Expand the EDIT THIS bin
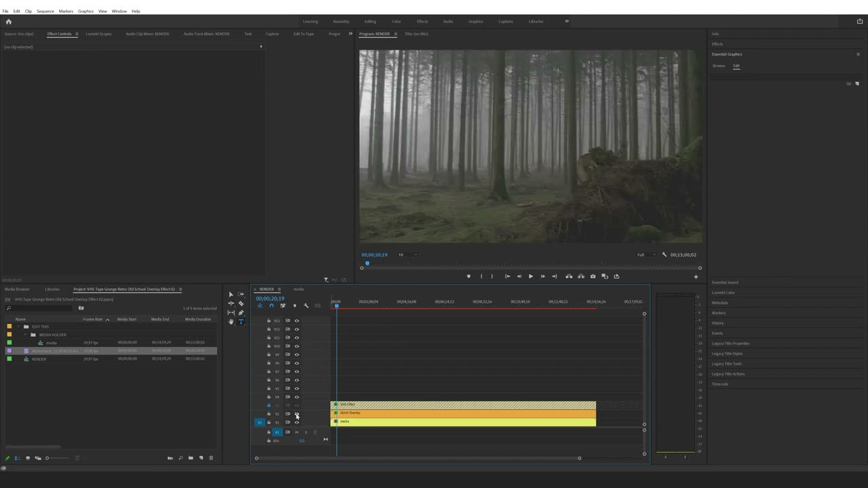The height and width of the screenshot is (488, 868). pos(19,326)
